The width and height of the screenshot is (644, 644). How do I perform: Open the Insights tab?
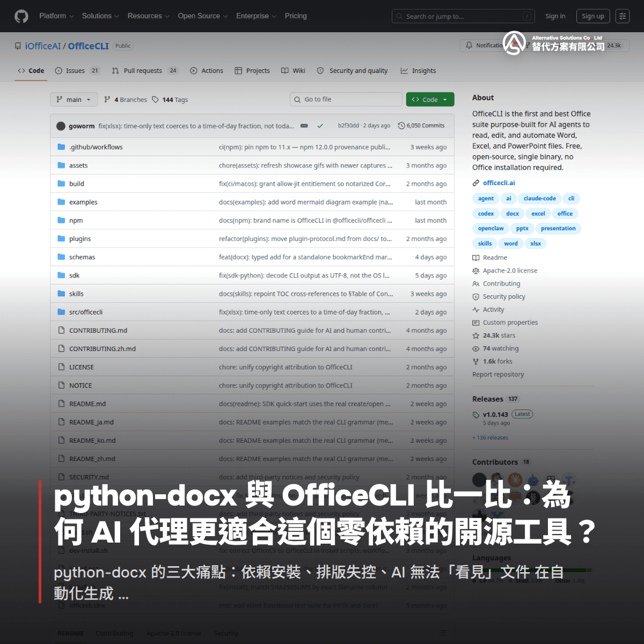(x=418, y=71)
